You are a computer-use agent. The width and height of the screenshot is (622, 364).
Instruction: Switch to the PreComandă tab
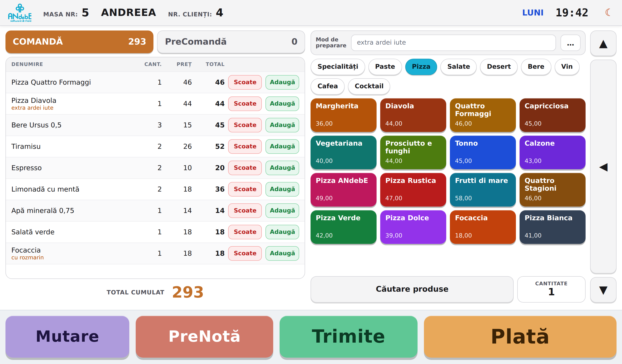click(x=231, y=42)
